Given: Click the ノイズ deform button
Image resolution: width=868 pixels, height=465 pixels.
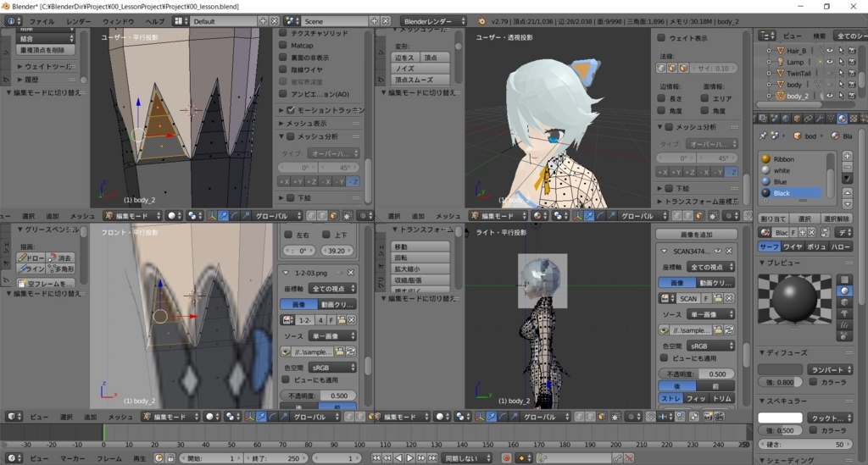Looking at the screenshot, I should 420,69.
